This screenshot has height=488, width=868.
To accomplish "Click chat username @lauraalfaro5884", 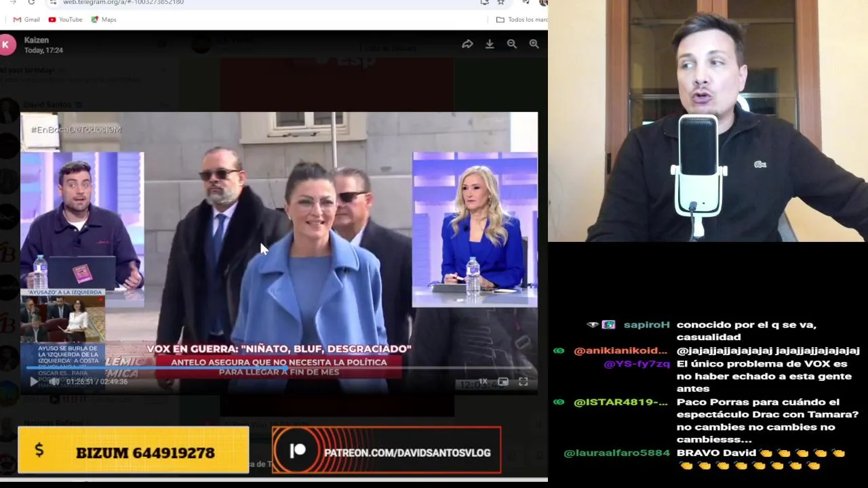I will [617, 453].
